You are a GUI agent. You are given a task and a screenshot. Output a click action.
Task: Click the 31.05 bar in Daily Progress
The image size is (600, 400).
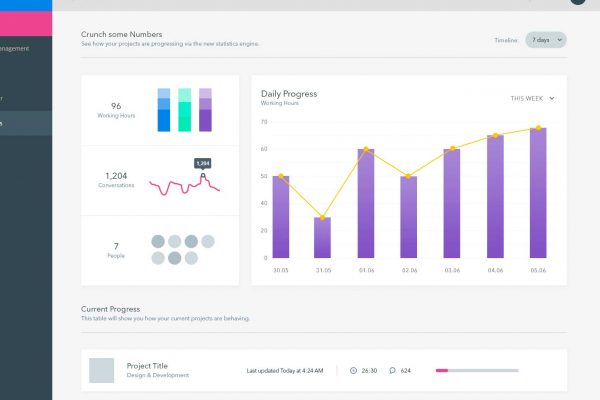coord(322,238)
